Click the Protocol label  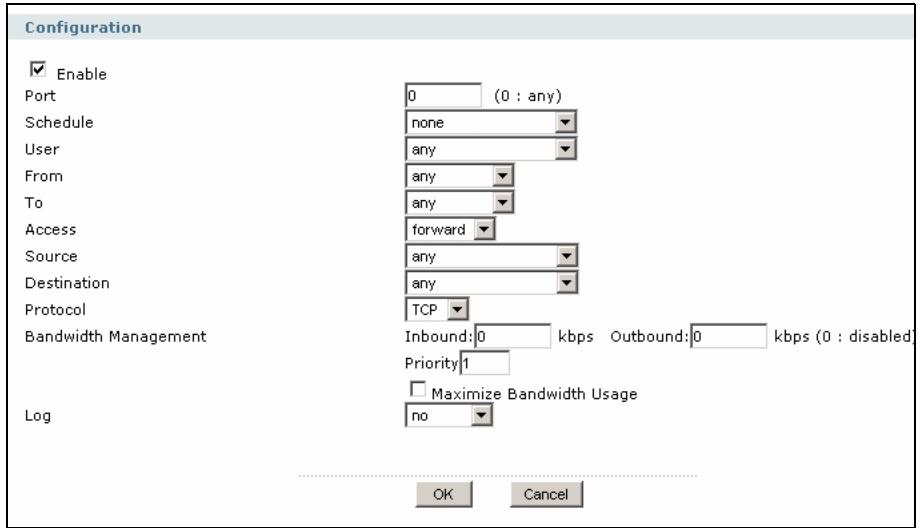pyautogui.click(x=55, y=310)
